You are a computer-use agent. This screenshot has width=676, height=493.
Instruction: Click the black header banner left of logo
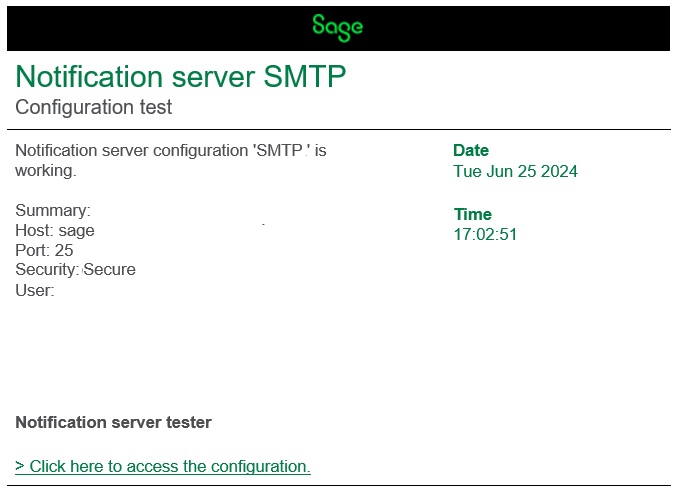click(x=150, y=27)
